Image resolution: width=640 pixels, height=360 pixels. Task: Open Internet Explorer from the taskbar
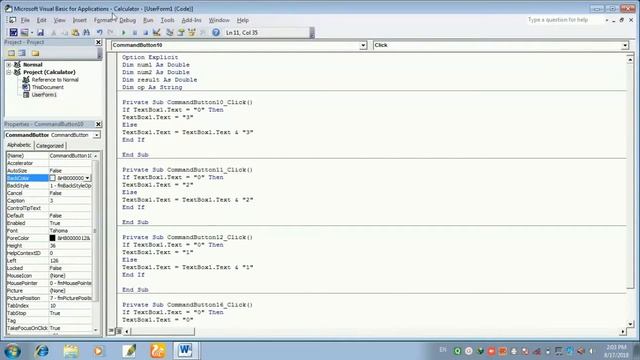(42, 351)
